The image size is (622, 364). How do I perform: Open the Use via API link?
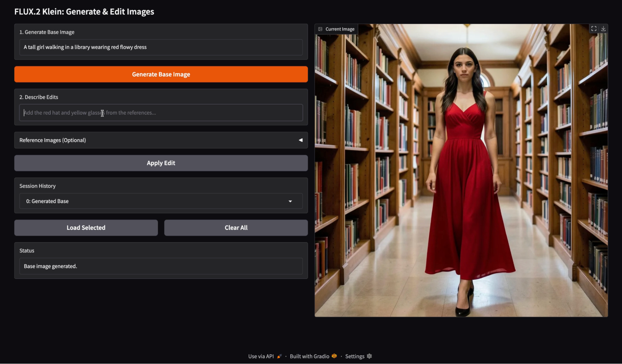(261, 356)
